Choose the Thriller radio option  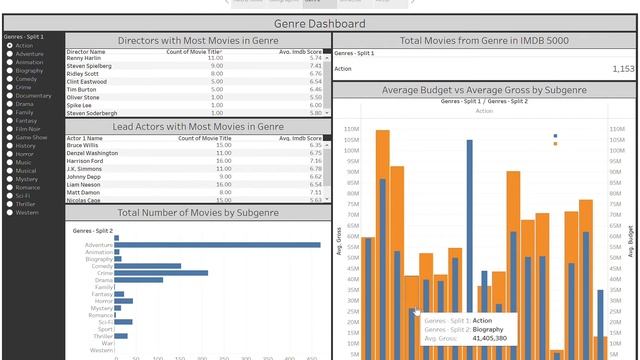(10, 204)
